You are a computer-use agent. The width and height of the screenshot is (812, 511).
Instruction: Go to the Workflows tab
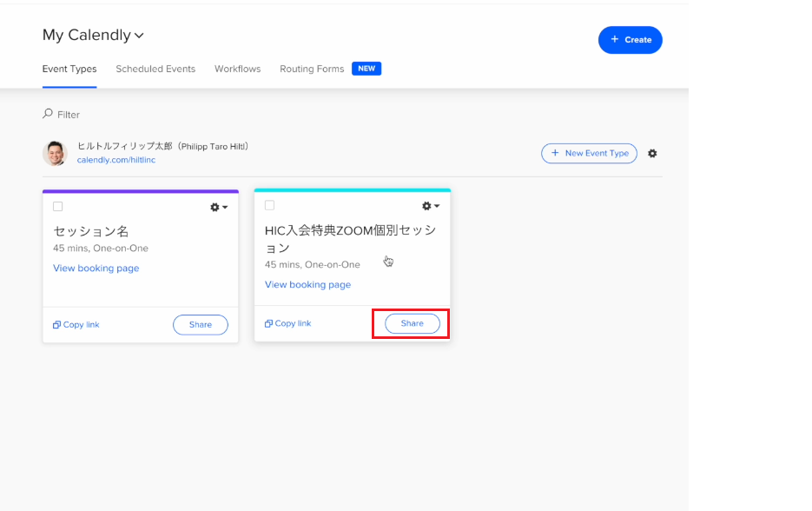pyautogui.click(x=238, y=69)
